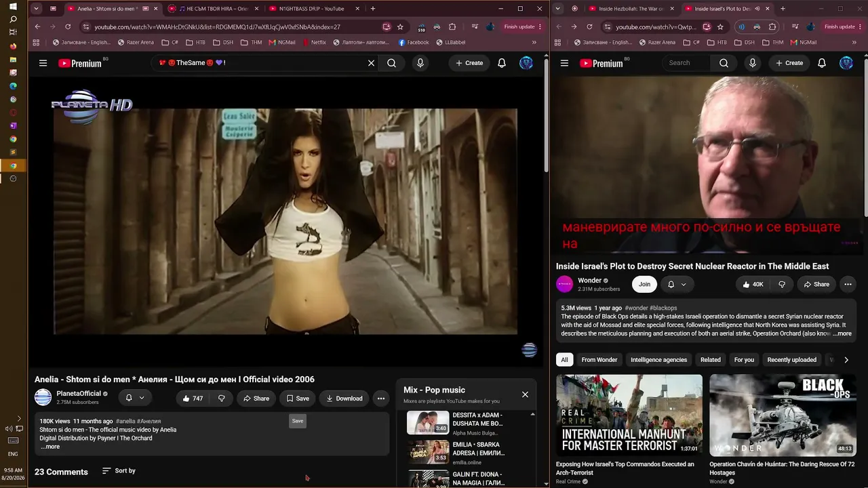Click the Search field in right YouTube window

pyautogui.click(x=686, y=63)
